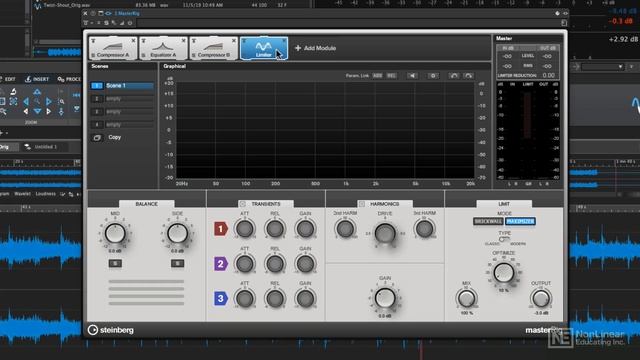
Task: Click band 3 GAIN knob
Action: [305, 298]
